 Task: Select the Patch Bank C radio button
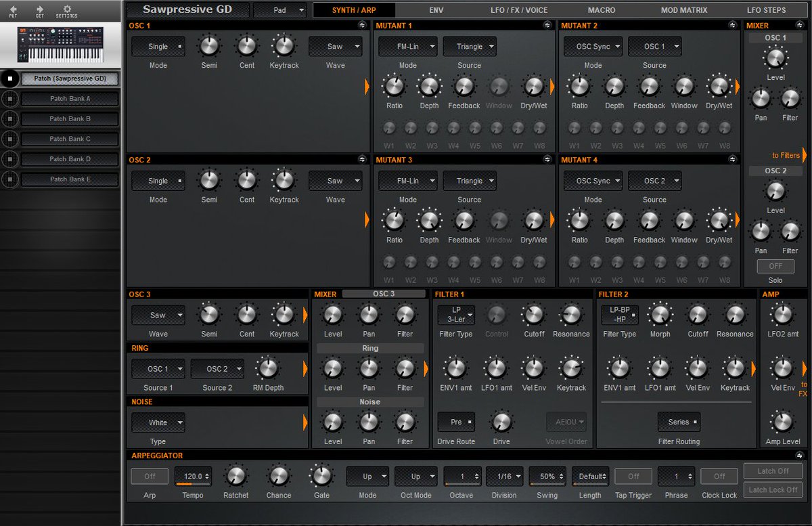coord(9,139)
